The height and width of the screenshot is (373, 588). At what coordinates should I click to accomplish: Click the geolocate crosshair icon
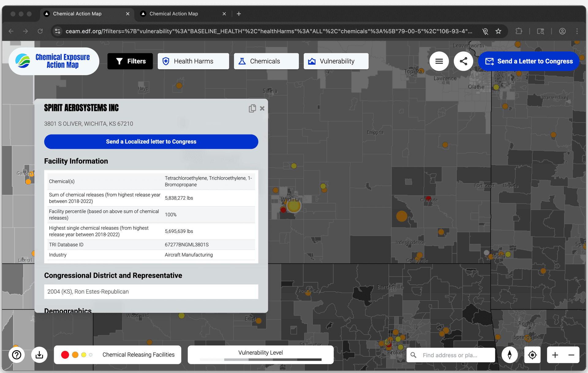532,355
